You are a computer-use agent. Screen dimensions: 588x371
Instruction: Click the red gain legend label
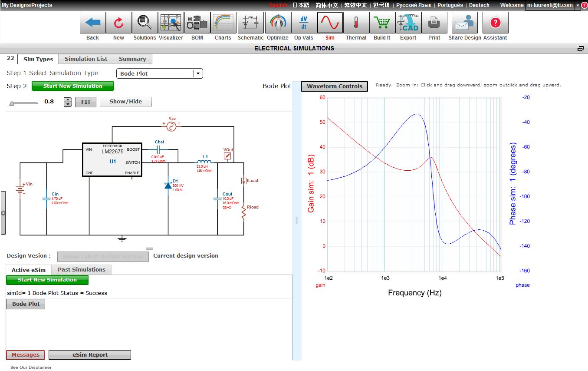(320, 285)
